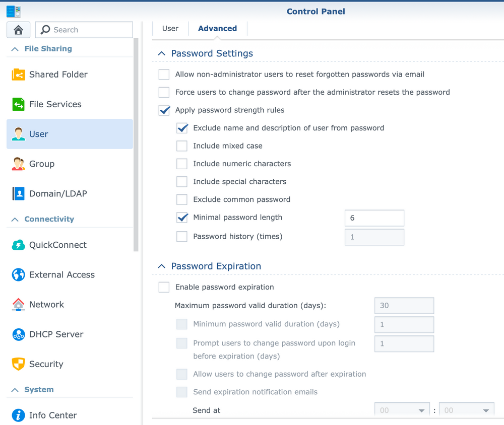
Task: Enable password expiration
Action: (163, 287)
